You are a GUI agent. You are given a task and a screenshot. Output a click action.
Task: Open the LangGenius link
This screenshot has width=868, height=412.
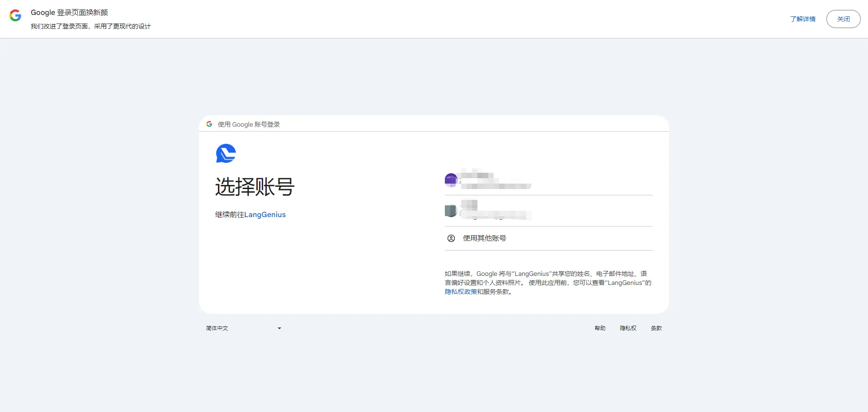(265, 214)
